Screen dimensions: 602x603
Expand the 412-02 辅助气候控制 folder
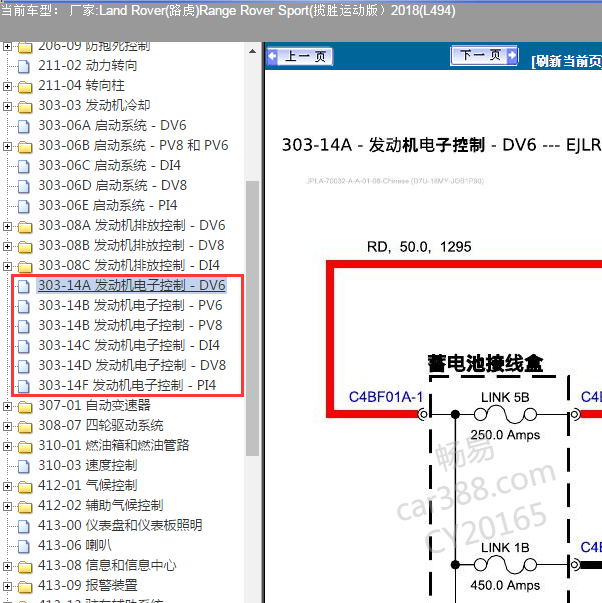[x=8, y=506]
